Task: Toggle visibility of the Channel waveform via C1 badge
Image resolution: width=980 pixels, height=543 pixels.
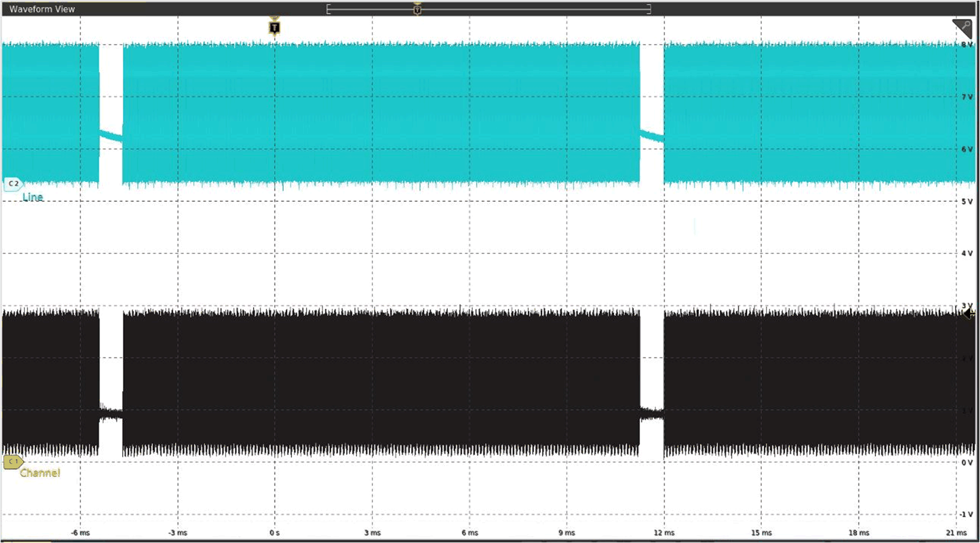Action: [x=14, y=461]
